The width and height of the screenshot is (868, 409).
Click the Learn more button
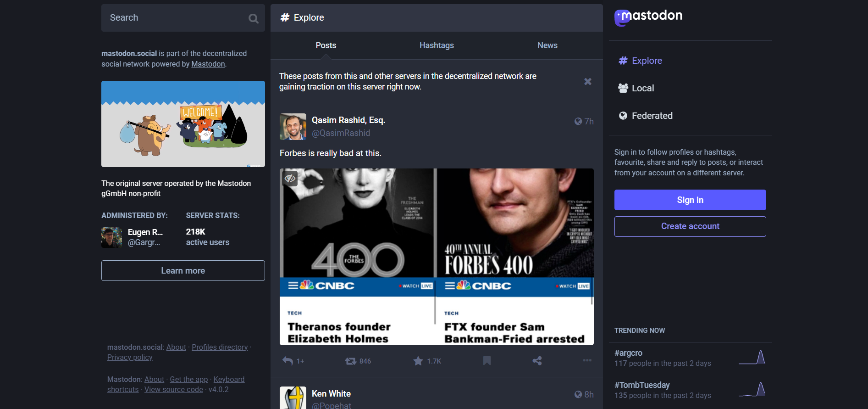tap(183, 271)
